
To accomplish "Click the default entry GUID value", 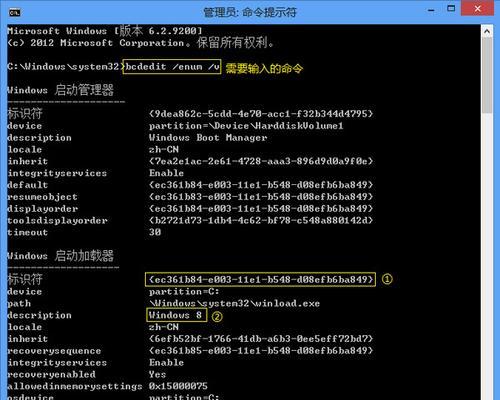I will 261,185.
